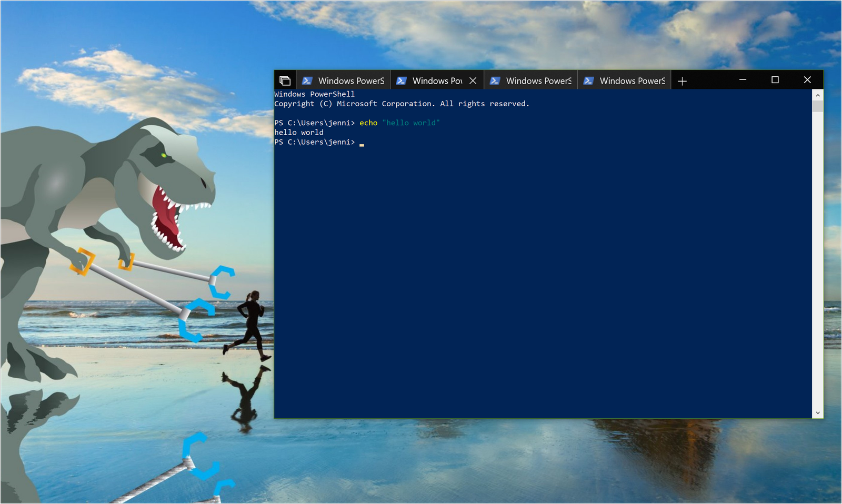This screenshot has height=504, width=842.
Task: Go to the fourth Windows PowerShell tab label
Action: (632, 80)
